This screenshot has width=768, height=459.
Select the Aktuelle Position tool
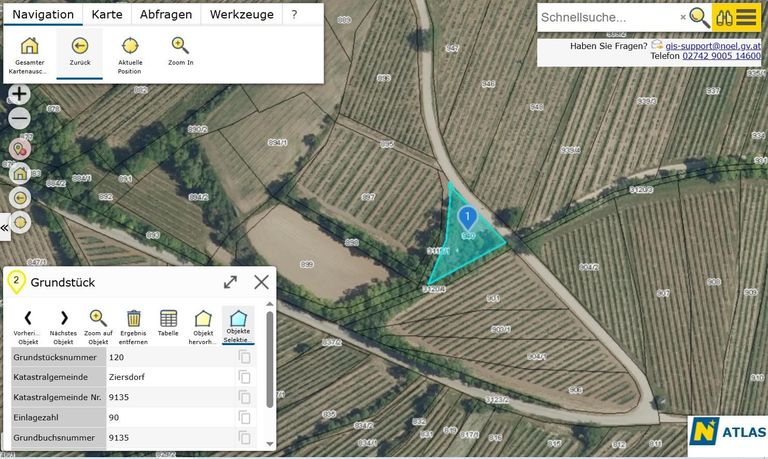pos(130,46)
